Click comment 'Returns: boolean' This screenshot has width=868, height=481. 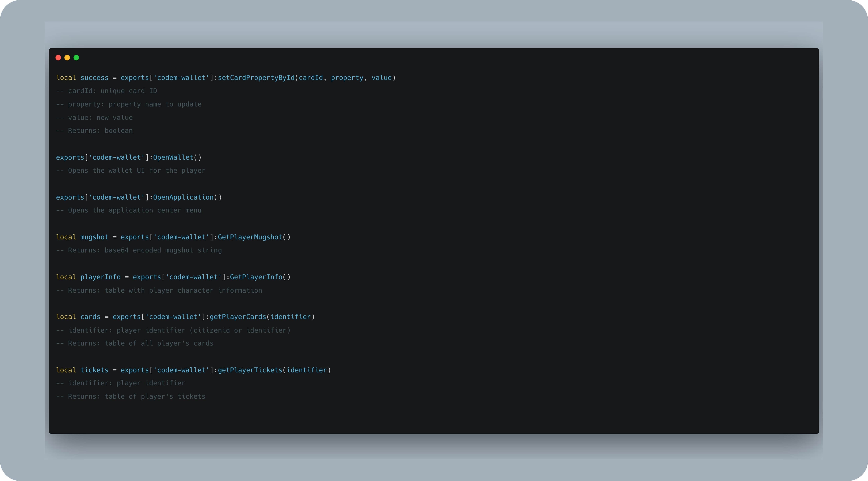pos(94,131)
